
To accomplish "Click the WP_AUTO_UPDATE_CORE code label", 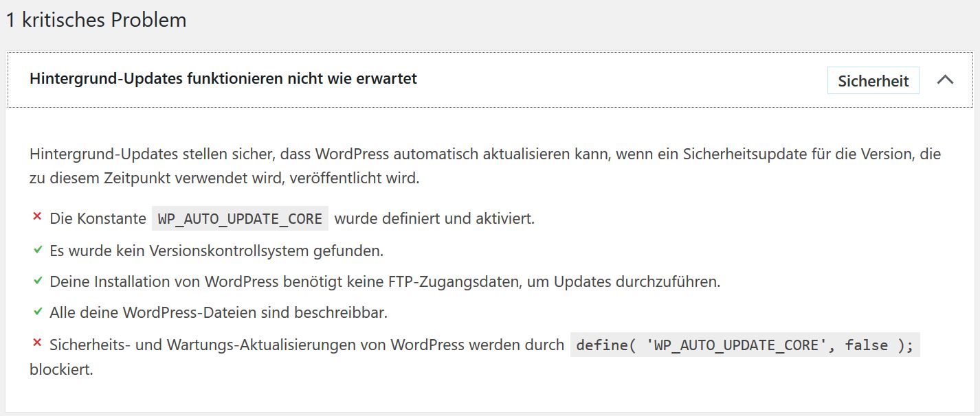I will click(x=240, y=219).
